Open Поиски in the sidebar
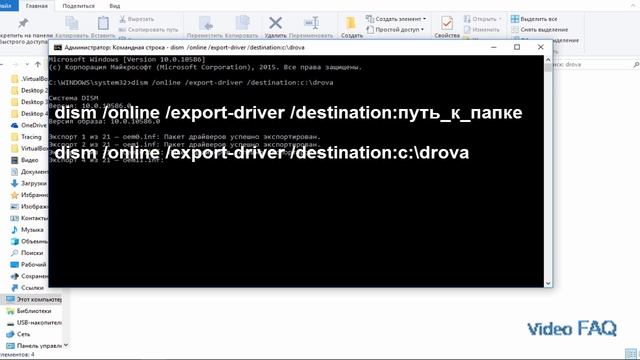Viewport: 640px width, 360px height. pyautogui.click(x=27, y=253)
